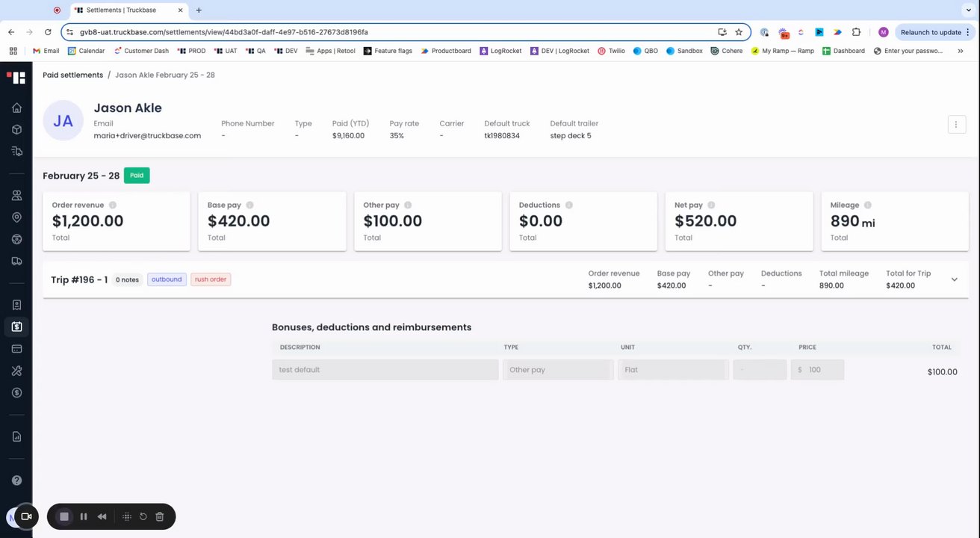
Task: Go to Paid settlements breadcrumb
Action: pyautogui.click(x=72, y=75)
